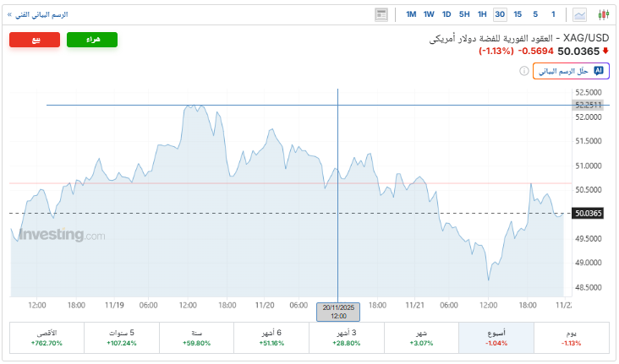
Task: Click the red down arrow beside price
Action: pyautogui.click(x=605, y=51)
